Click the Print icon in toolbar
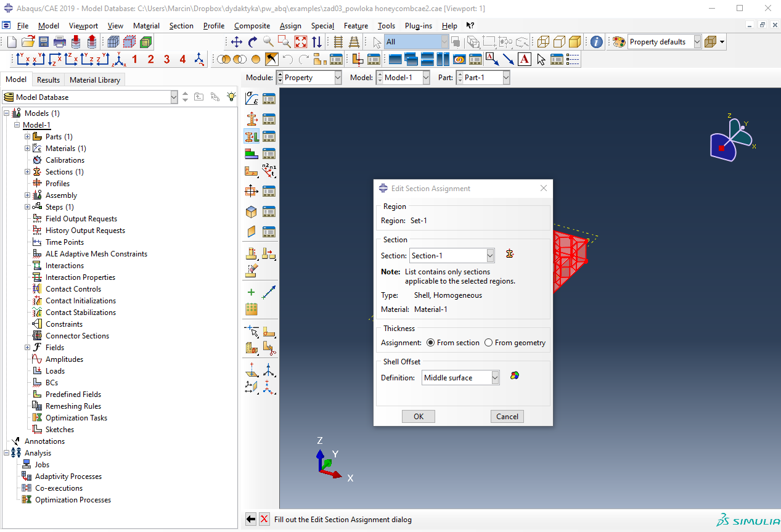 click(x=60, y=42)
